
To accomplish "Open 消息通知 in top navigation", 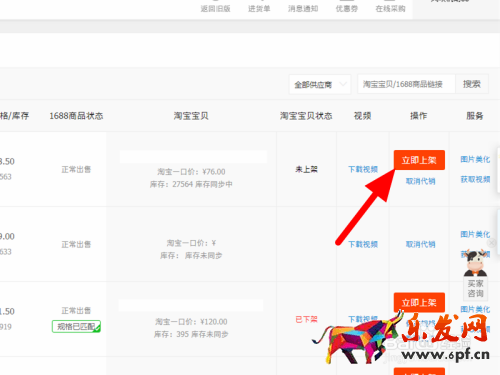I will (x=303, y=9).
